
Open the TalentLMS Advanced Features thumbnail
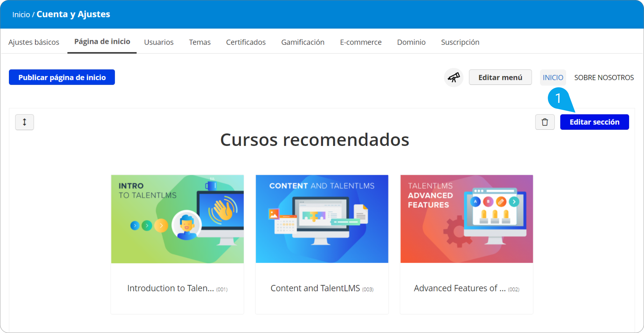click(467, 219)
